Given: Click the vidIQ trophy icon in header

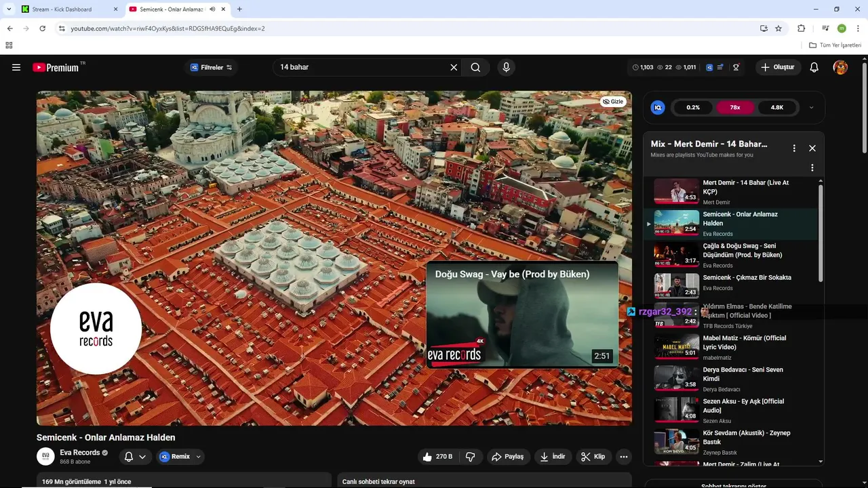Looking at the screenshot, I should pos(736,67).
